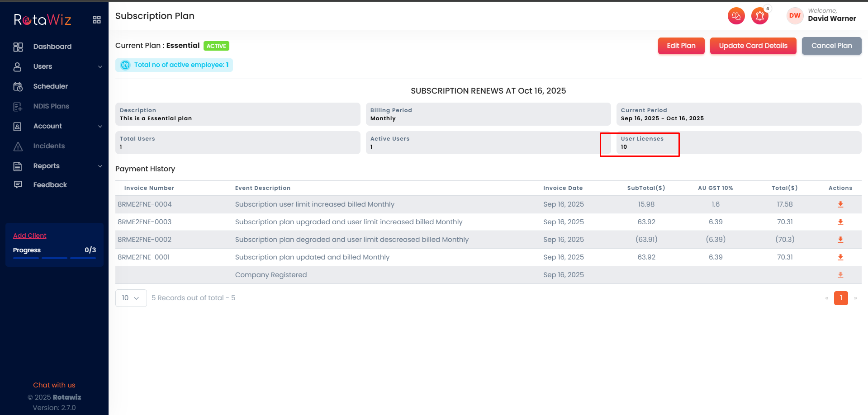Click the Edit Plan button

coord(681,46)
